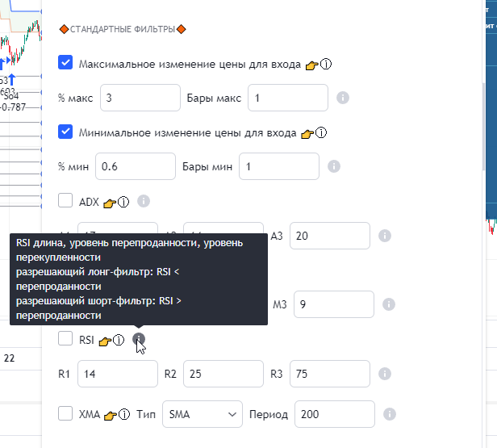Uncheck Минимальное изменение цены для входа
Screen dimensions: 497x448
(x=66, y=132)
